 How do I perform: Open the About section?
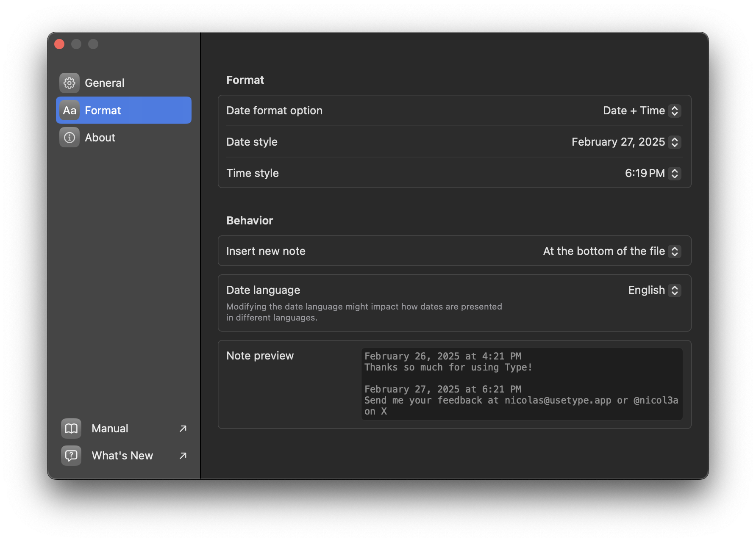click(123, 137)
